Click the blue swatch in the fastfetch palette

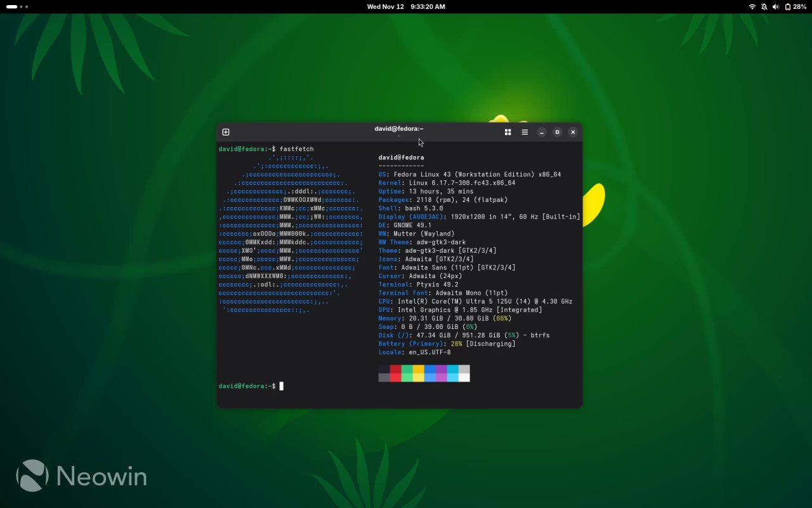(429, 373)
